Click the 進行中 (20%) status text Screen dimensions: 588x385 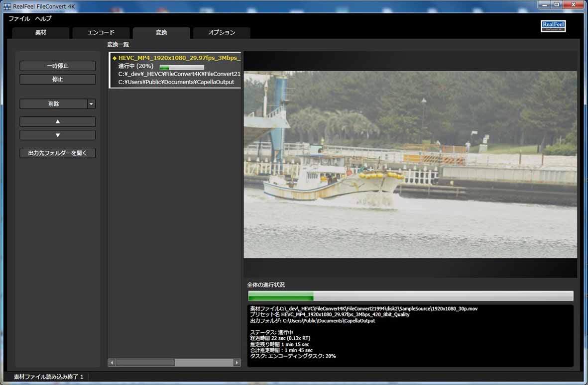(x=136, y=66)
